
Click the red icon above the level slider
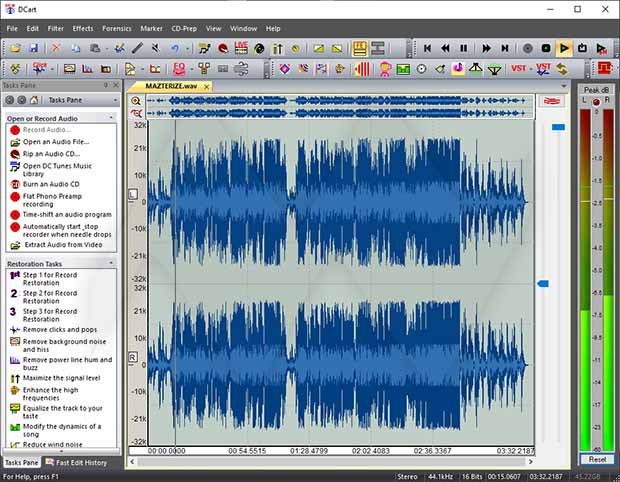pyautogui.click(x=552, y=101)
